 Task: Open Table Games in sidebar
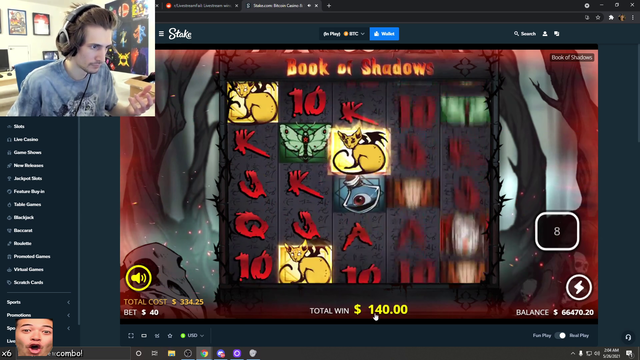click(27, 204)
